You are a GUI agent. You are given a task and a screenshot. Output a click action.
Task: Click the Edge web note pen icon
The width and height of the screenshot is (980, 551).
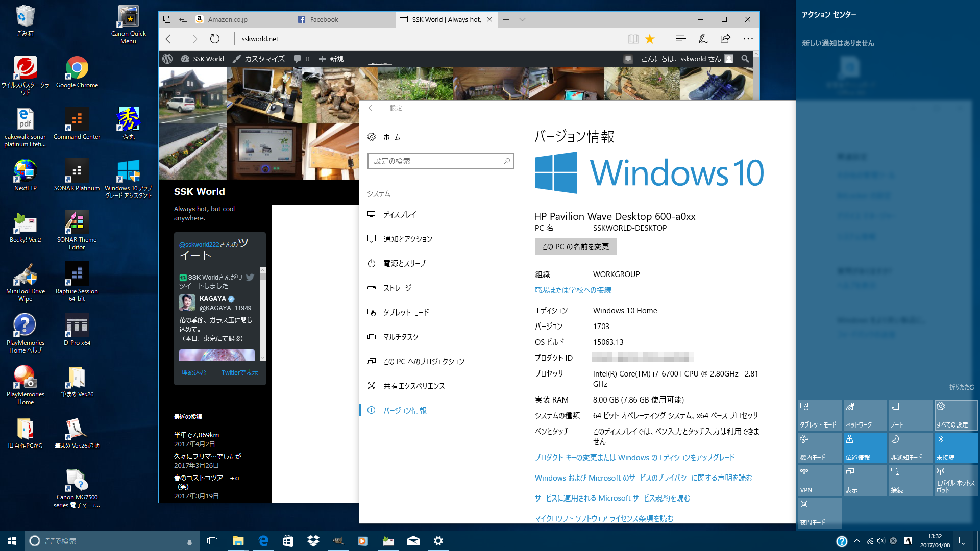[x=703, y=39]
